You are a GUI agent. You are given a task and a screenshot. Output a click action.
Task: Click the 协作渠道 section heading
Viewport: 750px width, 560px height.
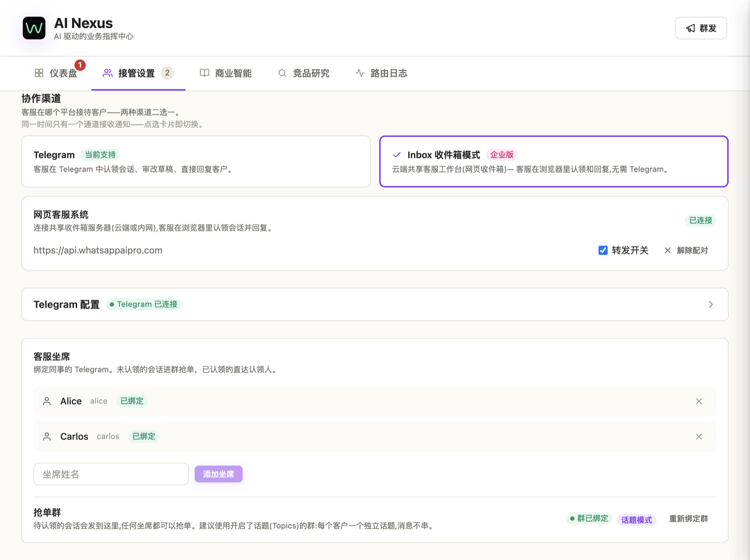41,98
